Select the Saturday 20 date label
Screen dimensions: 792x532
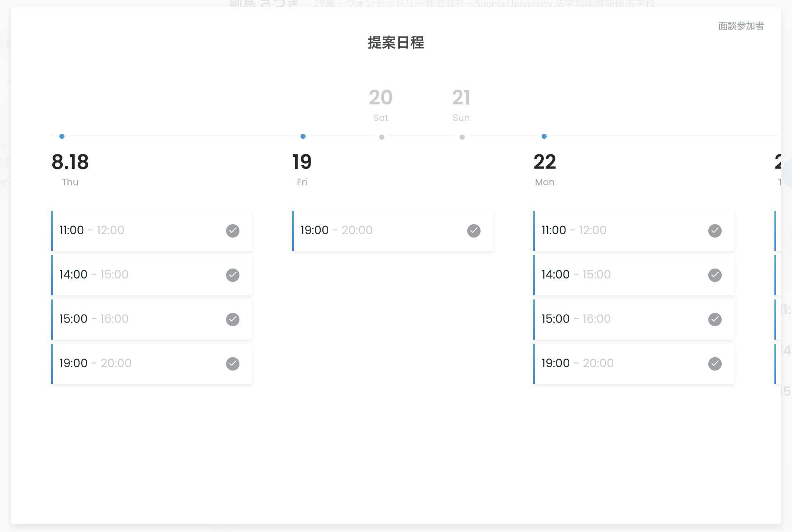381,105
